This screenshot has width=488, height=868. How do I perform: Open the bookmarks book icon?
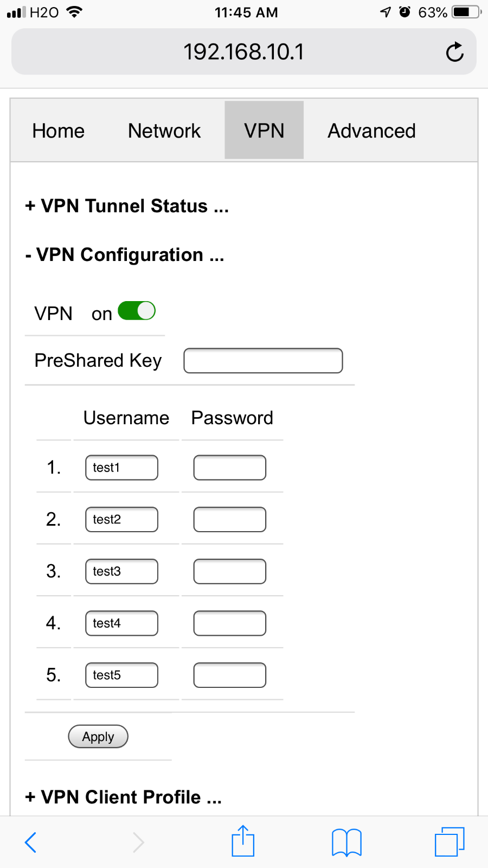(x=346, y=842)
